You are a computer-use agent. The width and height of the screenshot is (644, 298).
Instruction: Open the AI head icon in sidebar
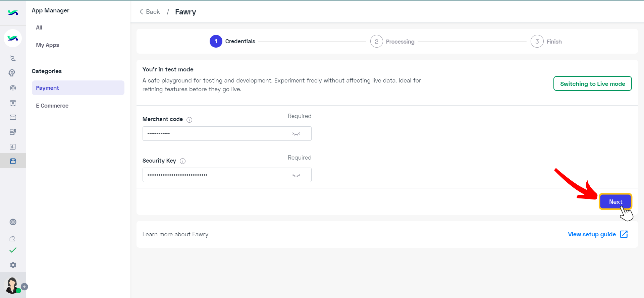click(x=13, y=73)
